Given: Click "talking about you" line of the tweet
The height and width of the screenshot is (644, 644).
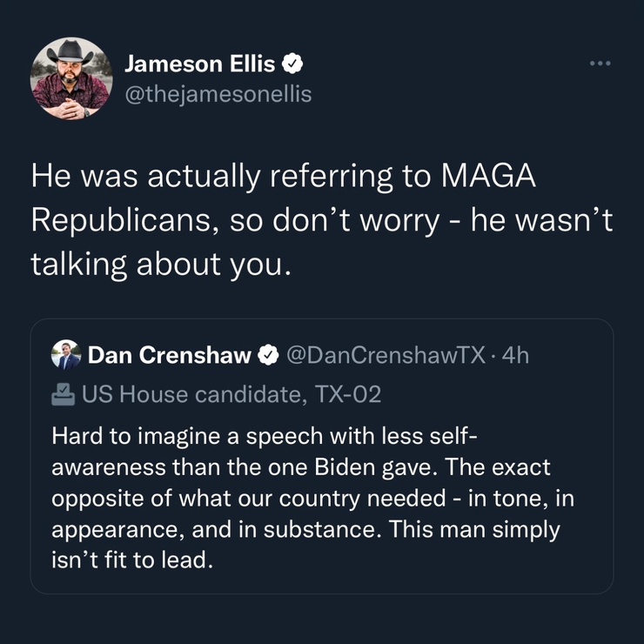Looking at the screenshot, I should coord(158,262).
